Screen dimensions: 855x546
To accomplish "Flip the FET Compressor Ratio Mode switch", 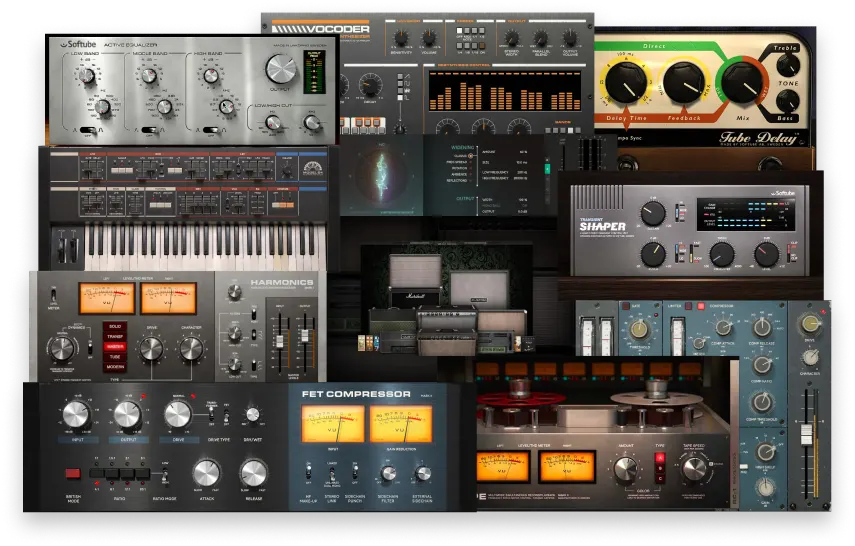I will (165, 473).
